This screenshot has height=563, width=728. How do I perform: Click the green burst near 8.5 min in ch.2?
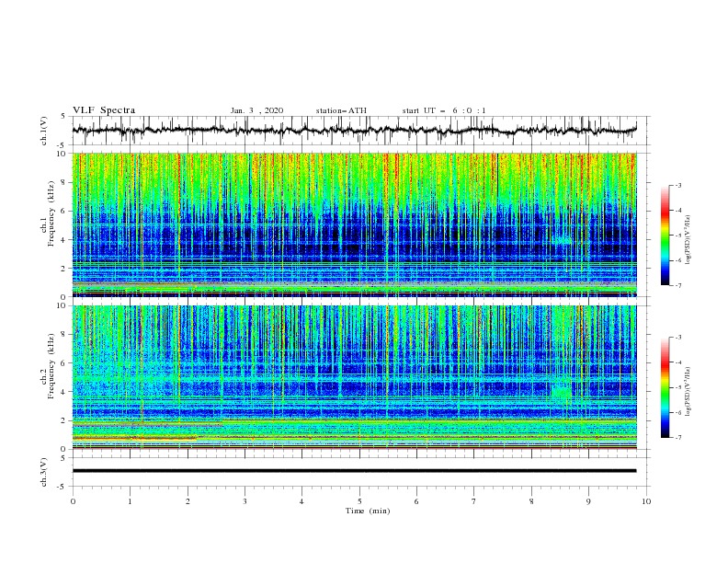tap(563, 391)
